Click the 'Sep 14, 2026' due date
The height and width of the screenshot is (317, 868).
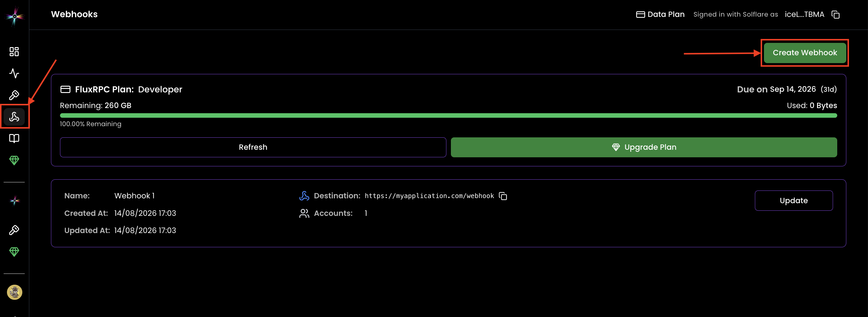(x=793, y=89)
